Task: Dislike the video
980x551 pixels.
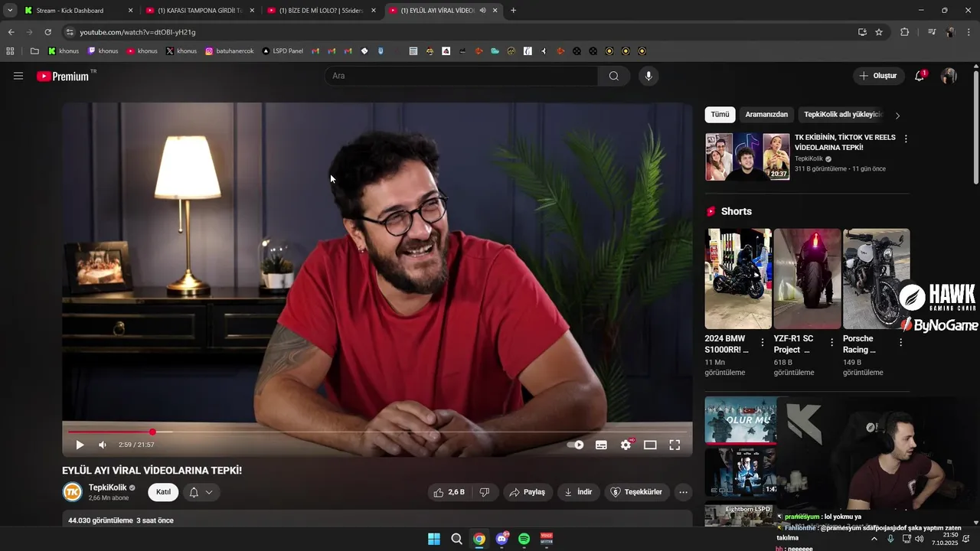Action: pos(485,492)
